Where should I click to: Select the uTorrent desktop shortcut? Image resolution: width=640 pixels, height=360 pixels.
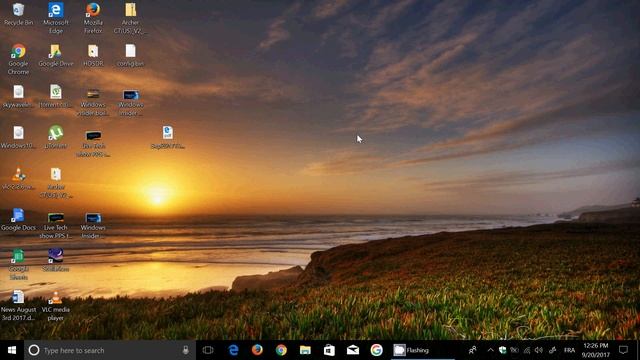point(56,137)
